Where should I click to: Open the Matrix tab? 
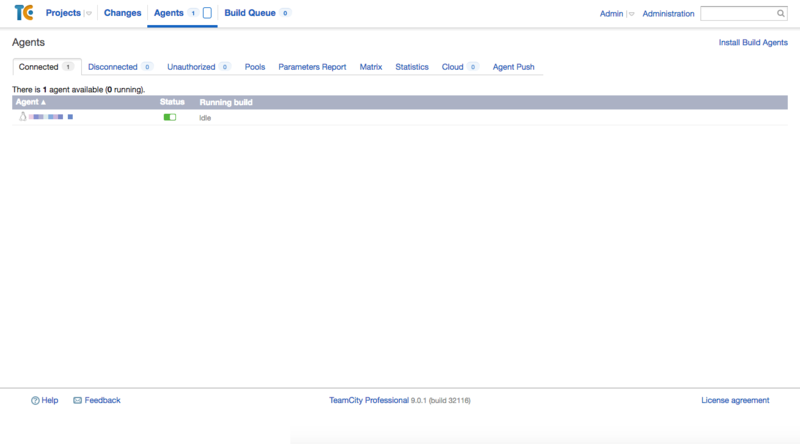tap(371, 67)
